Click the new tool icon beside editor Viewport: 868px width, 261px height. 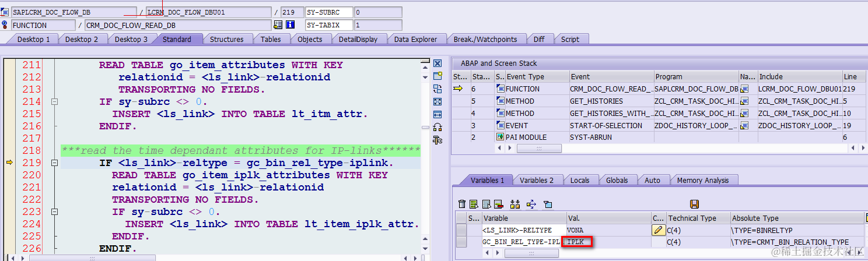[437, 76]
